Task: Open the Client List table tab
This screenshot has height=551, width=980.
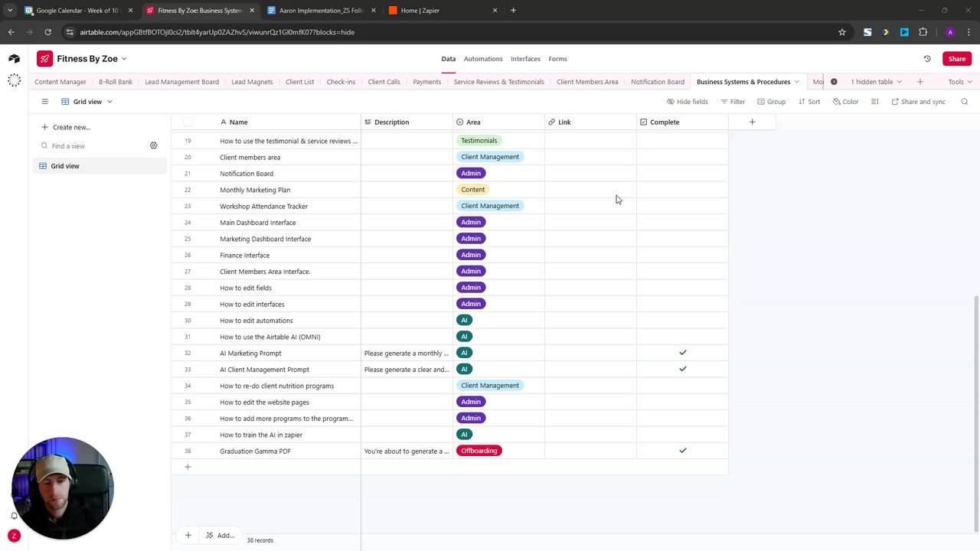Action: 299,82
